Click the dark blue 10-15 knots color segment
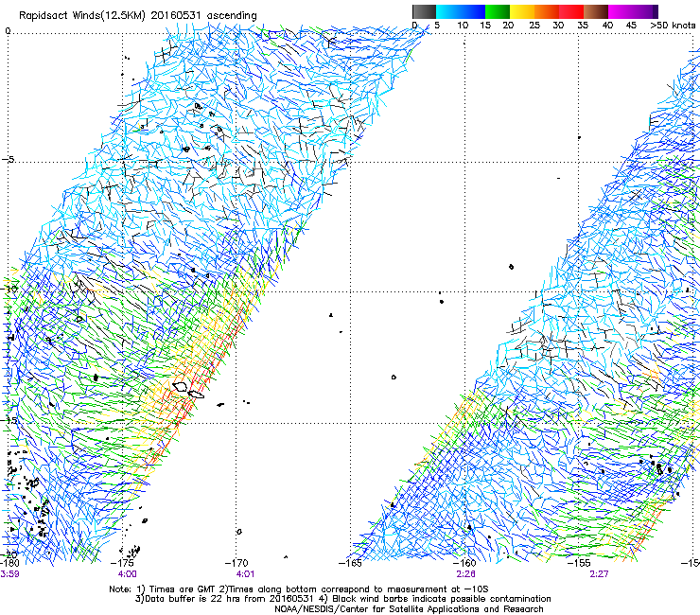700x615 pixels. [473, 11]
